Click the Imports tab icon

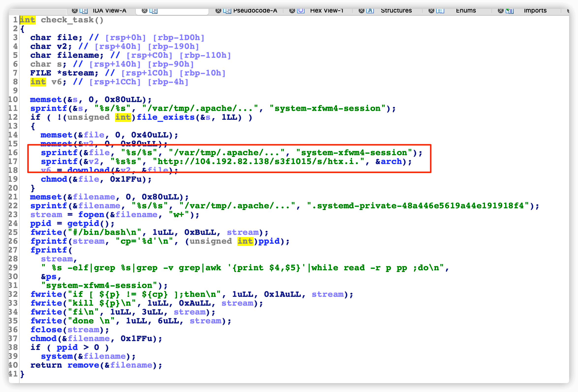click(x=510, y=11)
